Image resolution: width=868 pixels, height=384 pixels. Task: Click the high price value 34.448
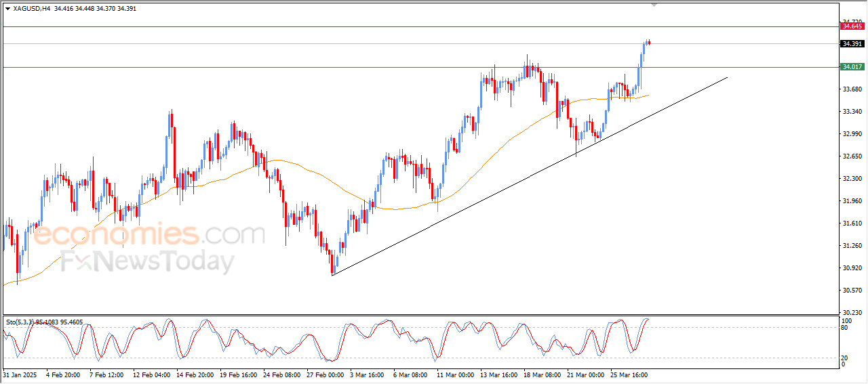click(x=84, y=9)
